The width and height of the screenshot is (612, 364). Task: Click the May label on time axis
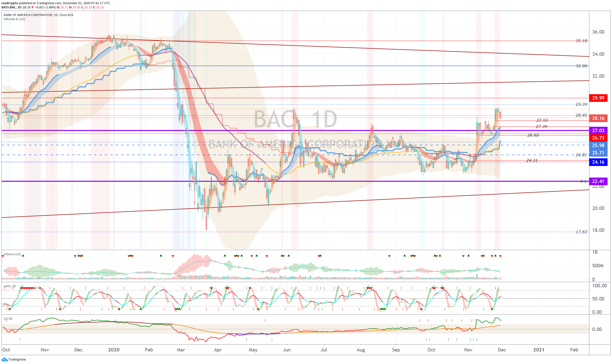pyautogui.click(x=253, y=350)
